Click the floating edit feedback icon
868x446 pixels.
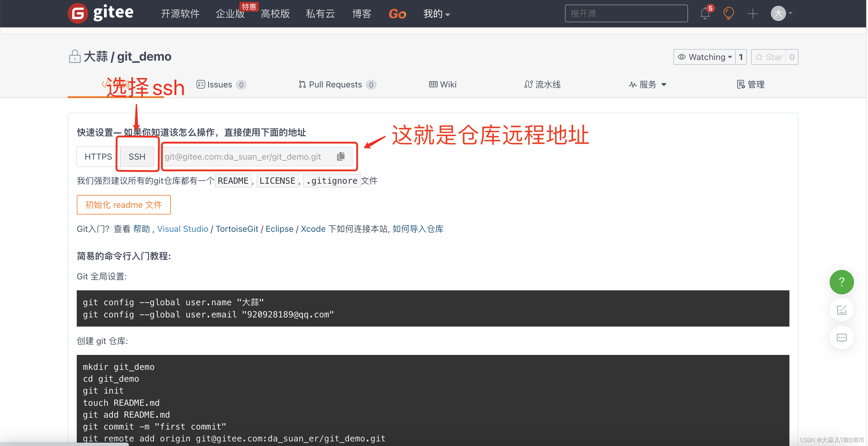(x=842, y=310)
